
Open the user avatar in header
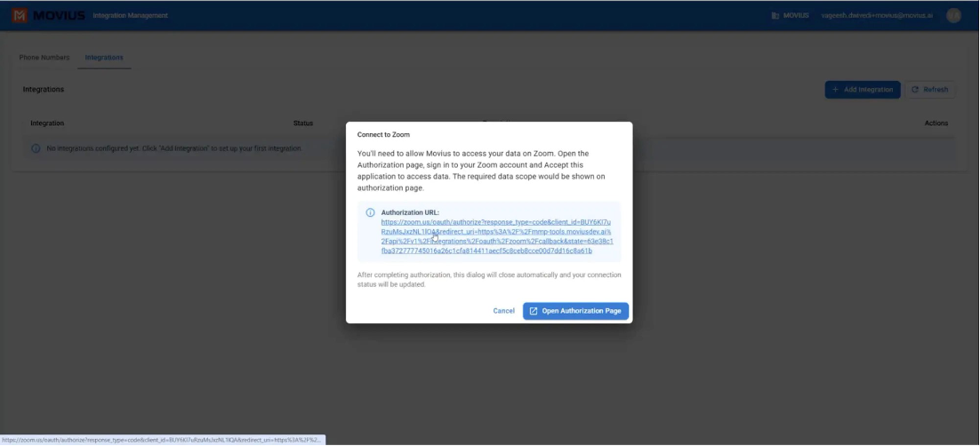tap(953, 16)
